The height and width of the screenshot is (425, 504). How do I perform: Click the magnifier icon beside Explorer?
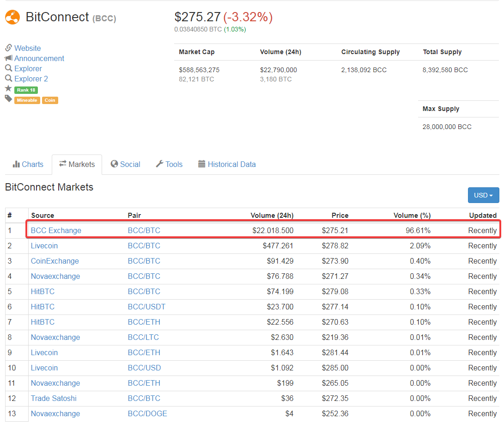pos(9,68)
